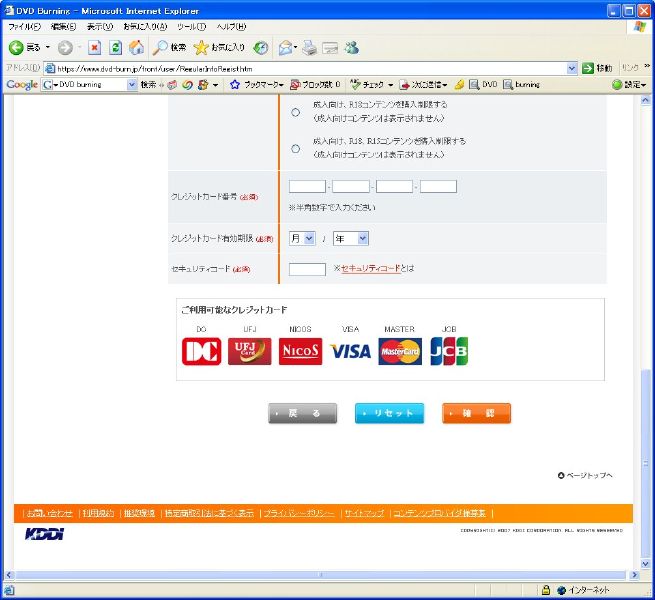
Task: Click the horizontal scrollbar thumb
Action: click(x=321, y=575)
